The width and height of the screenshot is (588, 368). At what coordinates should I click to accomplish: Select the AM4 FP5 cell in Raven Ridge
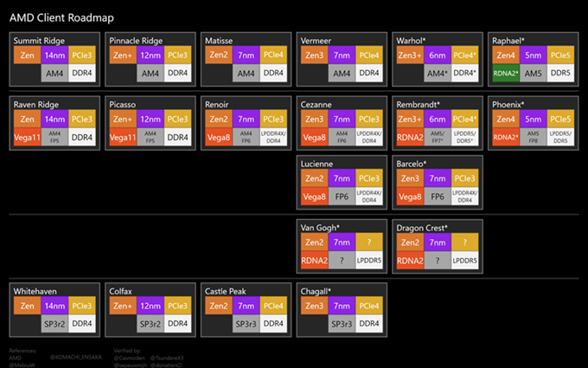coord(54,137)
